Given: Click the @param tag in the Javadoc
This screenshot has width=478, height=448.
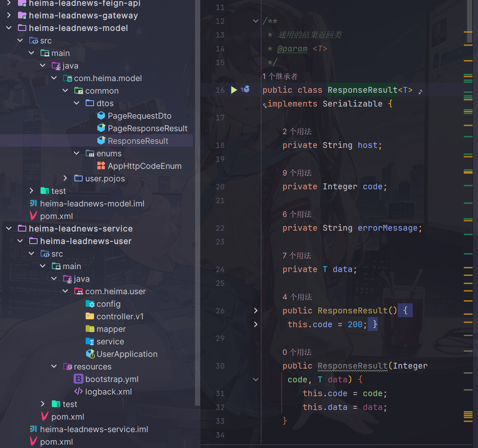Looking at the screenshot, I should pos(292,49).
